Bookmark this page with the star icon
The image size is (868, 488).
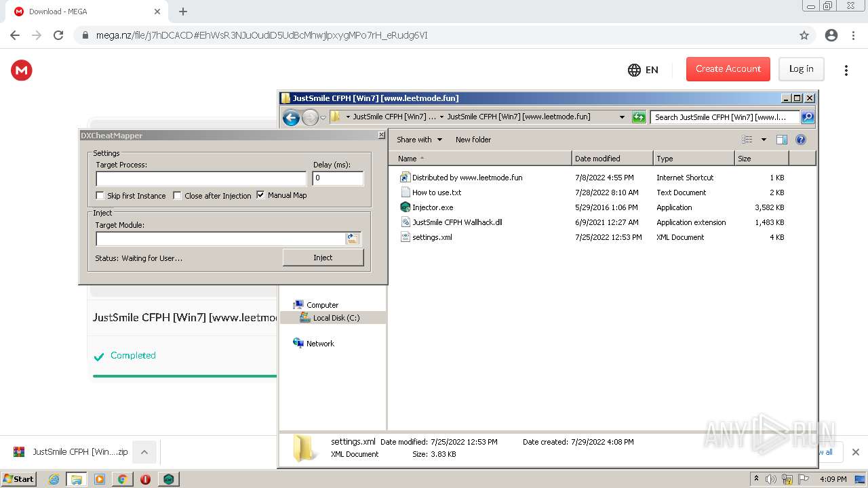[804, 35]
